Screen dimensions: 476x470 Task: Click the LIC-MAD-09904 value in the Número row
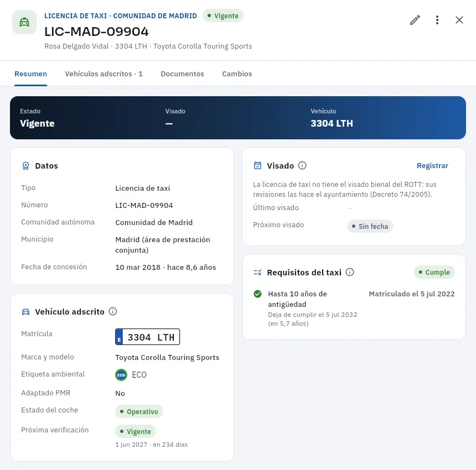click(144, 205)
